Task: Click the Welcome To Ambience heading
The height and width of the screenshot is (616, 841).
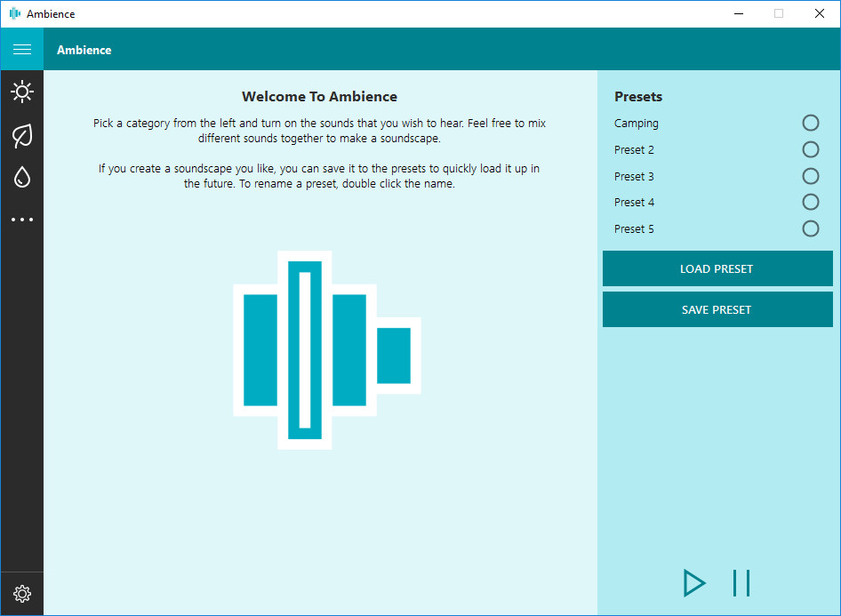Action: (319, 97)
